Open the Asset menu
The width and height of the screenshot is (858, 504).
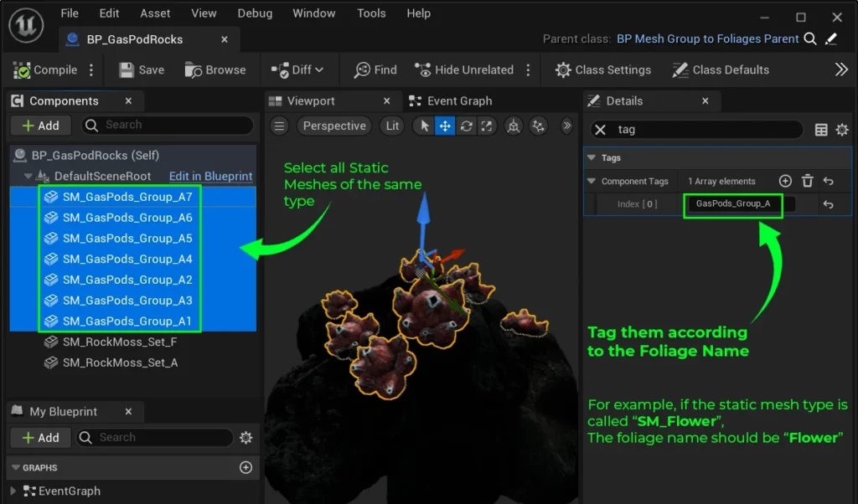[x=155, y=13]
